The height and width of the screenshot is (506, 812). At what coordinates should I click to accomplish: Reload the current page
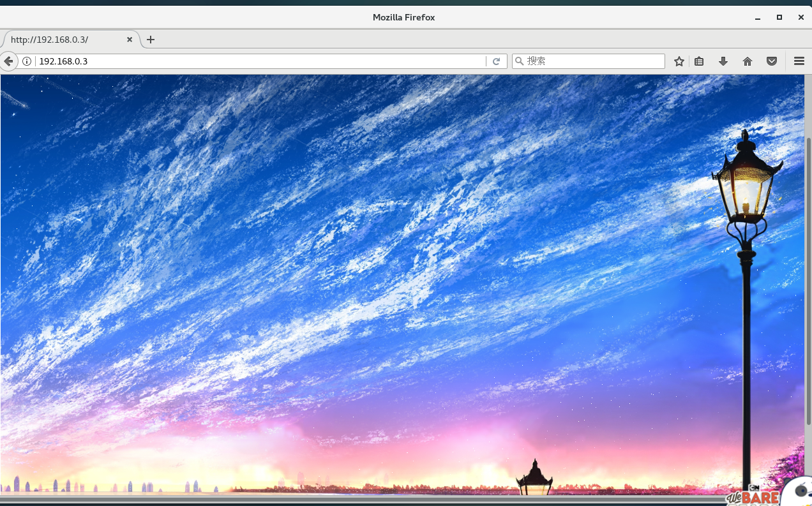(496, 61)
